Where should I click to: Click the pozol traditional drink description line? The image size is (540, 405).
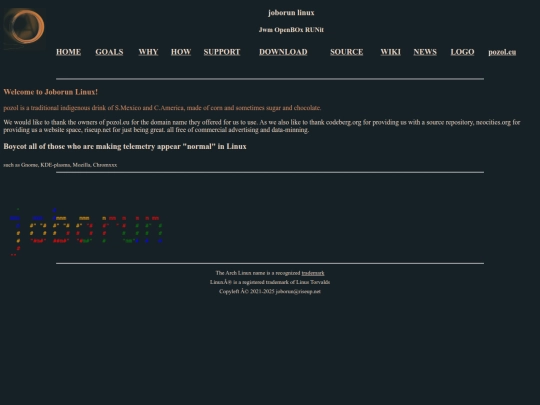point(162,108)
